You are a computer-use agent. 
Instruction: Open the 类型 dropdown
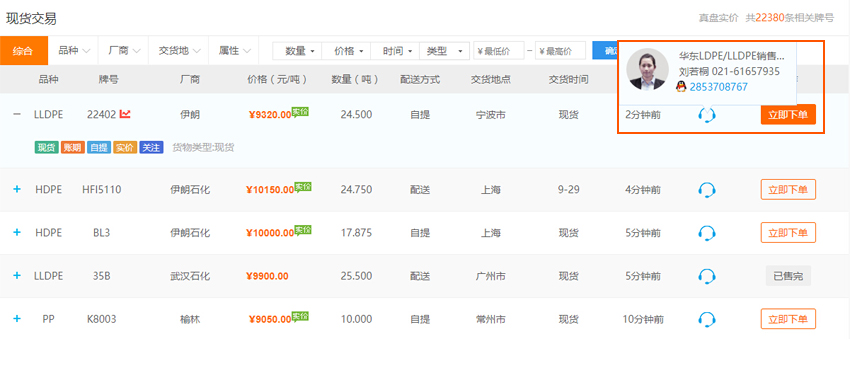pos(445,51)
